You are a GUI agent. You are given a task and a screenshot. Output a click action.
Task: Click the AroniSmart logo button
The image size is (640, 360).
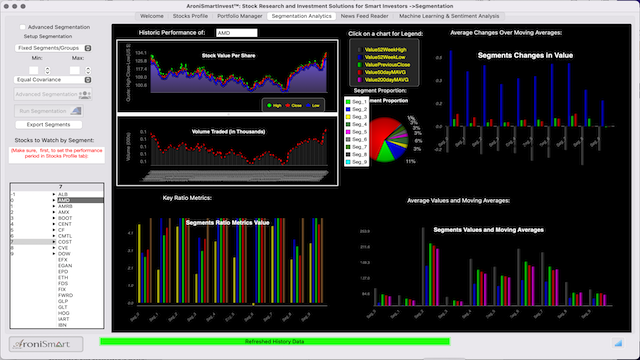(x=46, y=344)
